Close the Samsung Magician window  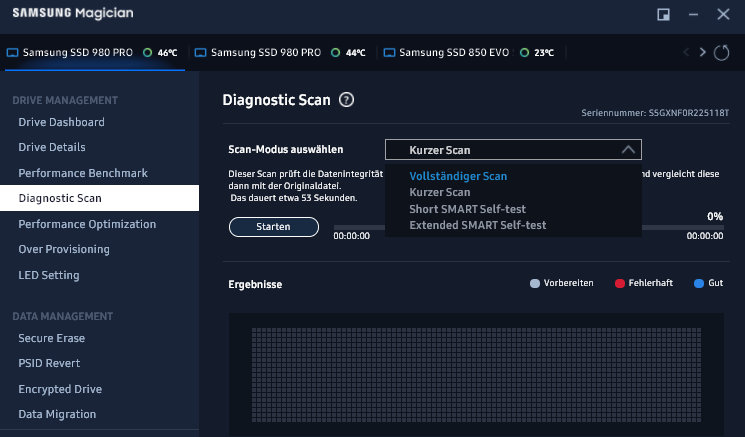[x=723, y=15]
